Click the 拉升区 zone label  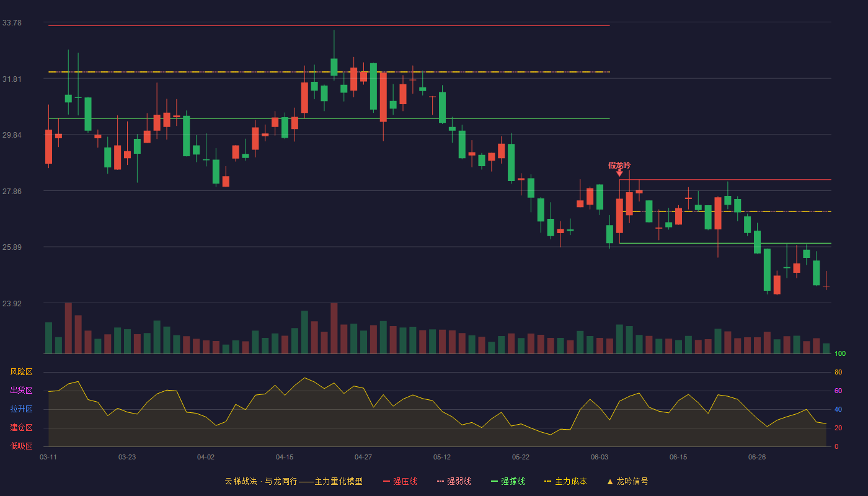[x=21, y=409]
